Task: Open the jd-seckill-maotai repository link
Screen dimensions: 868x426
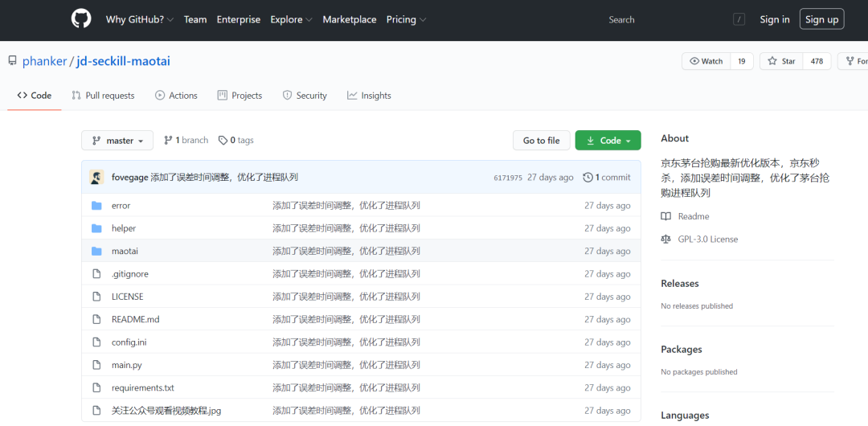Action: click(123, 61)
